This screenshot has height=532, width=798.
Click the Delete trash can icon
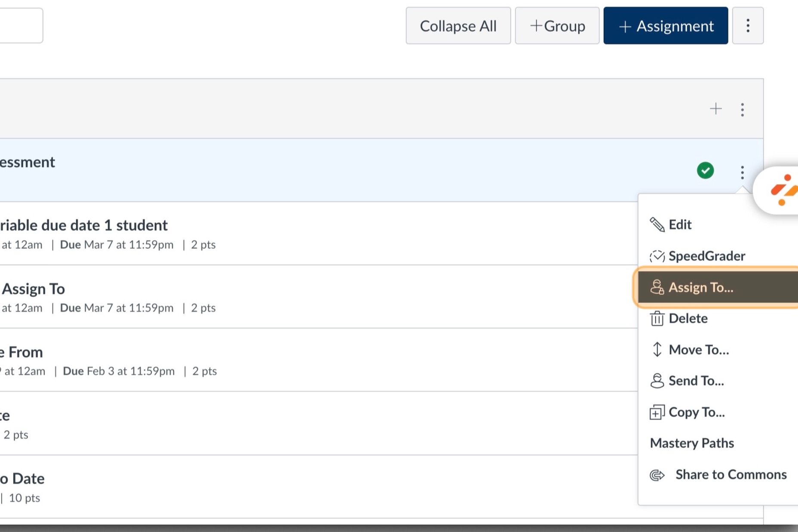click(657, 318)
